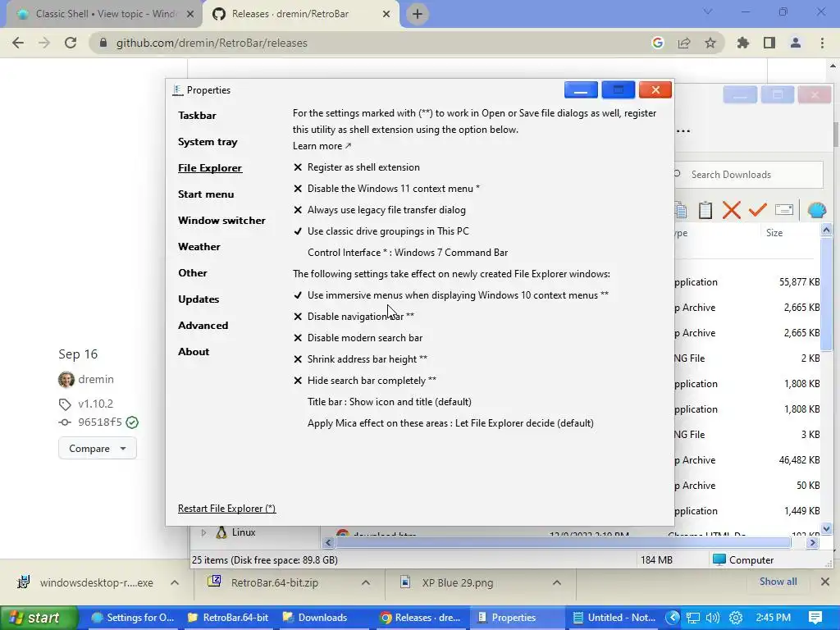Viewport: 840px width, 630px height.
Task: Open Apply Mica effect option list
Action: coord(450,423)
